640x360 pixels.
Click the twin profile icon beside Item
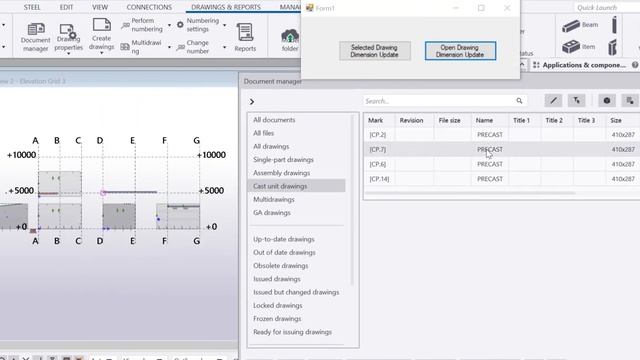(x=613, y=47)
